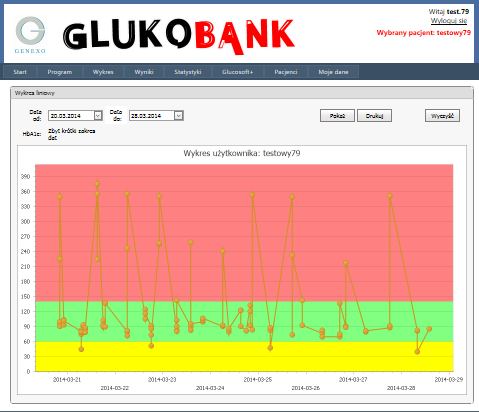Click the HbA1c message Zbyt krótki zakres dat
Screen dimensions: 479x412
click(71, 134)
